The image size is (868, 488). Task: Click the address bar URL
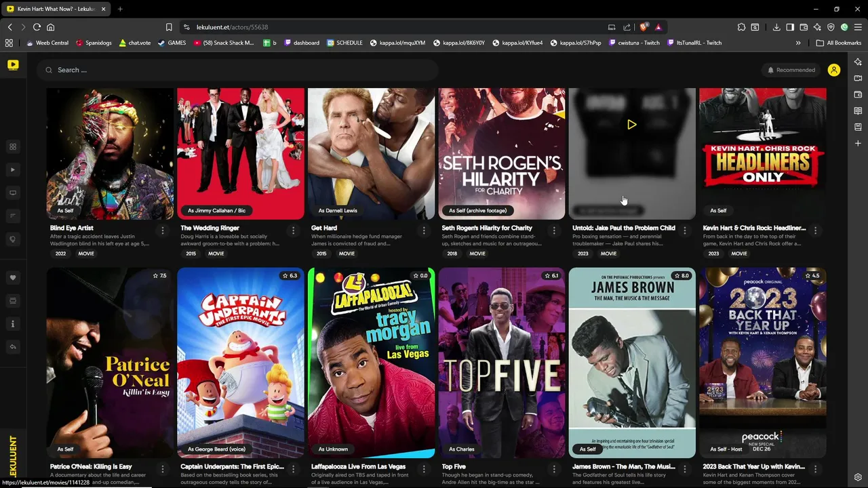(232, 27)
